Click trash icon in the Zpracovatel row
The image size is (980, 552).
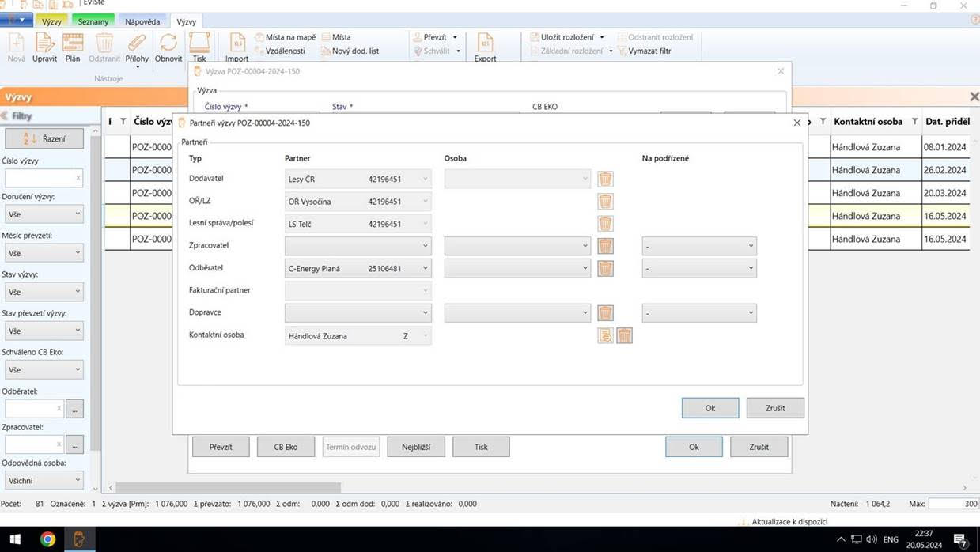pyautogui.click(x=605, y=246)
